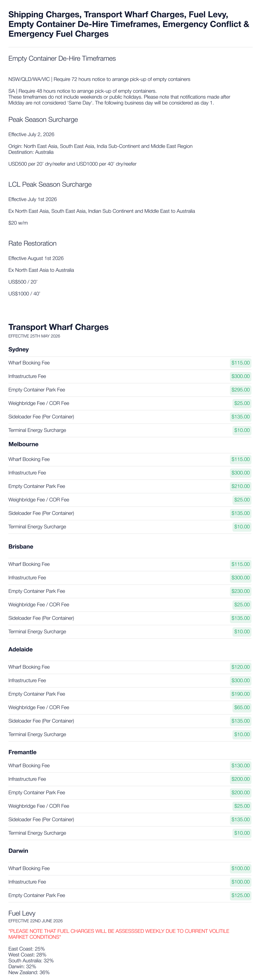This screenshot has height=980, width=270.
Task: Click the Fremantle Infrastructure Fee row label
Action: click(x=27, y=779)
